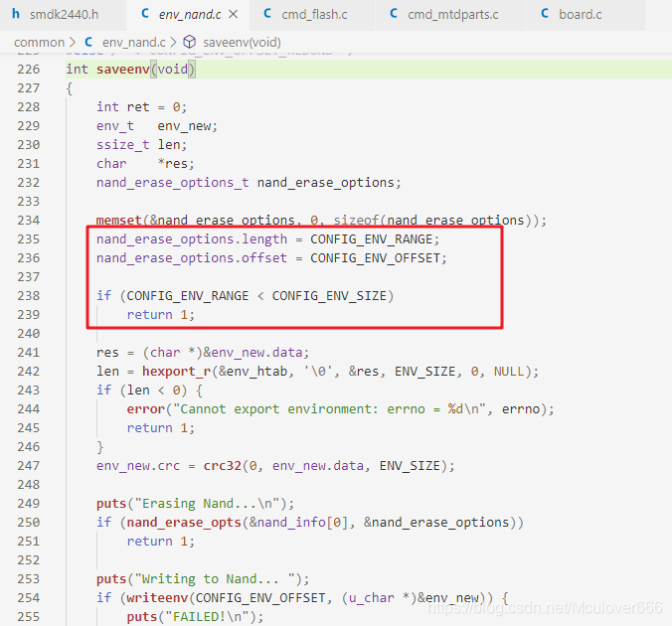The height and width of the screenshot is (626, 672).
Task: Click the saveenv function name on line 226
Action: (122, 70)
